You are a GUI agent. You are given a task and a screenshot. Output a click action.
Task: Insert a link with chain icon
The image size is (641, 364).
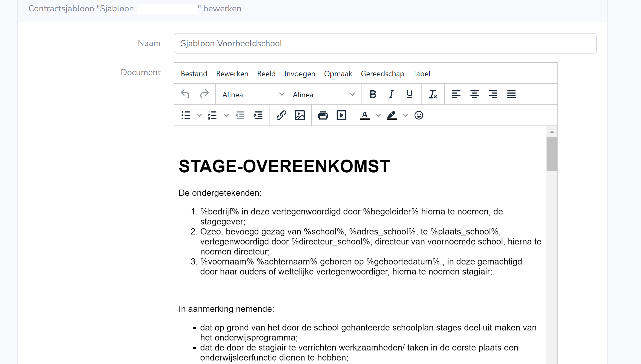[x=281, y=115]
